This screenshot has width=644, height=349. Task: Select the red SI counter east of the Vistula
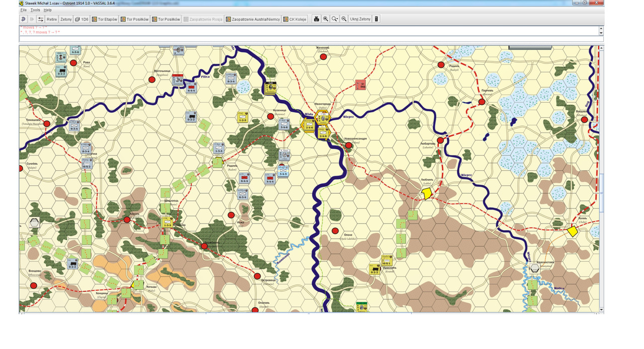pyautogui.click(x=360, y=85)
